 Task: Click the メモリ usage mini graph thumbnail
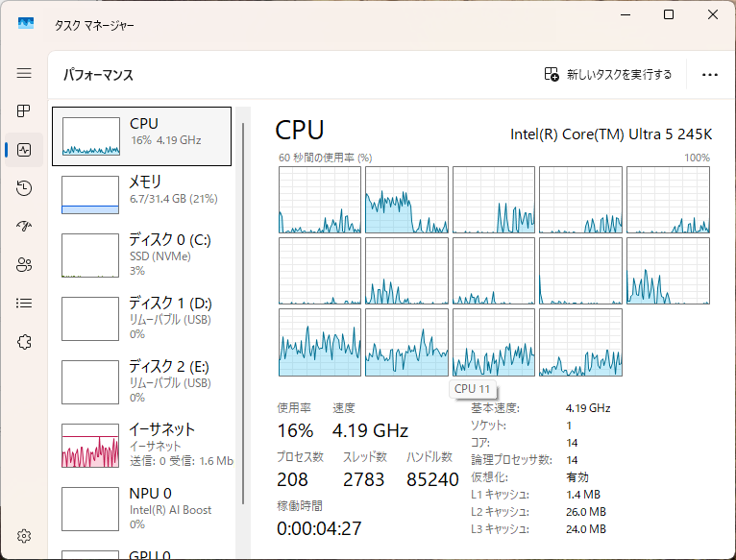[x=90, y=195]
